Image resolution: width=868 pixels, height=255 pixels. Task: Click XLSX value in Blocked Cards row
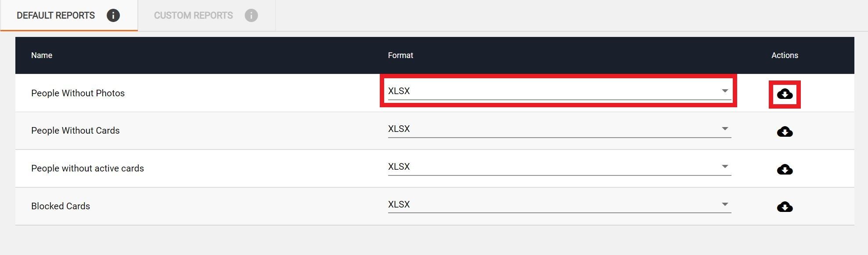coord(399,204)
